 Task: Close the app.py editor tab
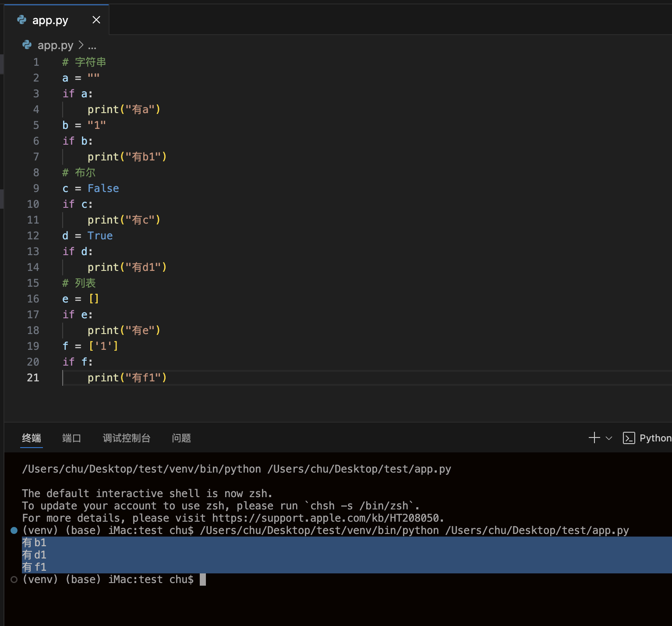[96, 20]
